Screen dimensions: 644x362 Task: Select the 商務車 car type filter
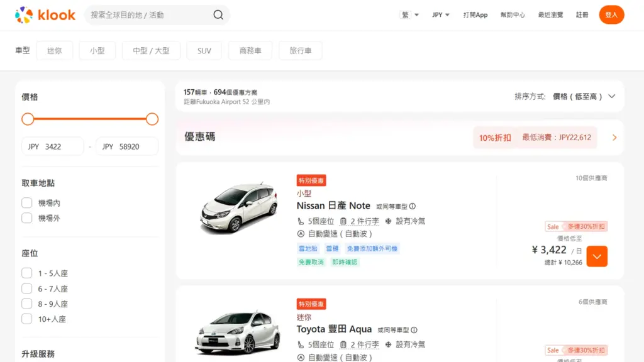pyautogui.click(x=250, y=50)
